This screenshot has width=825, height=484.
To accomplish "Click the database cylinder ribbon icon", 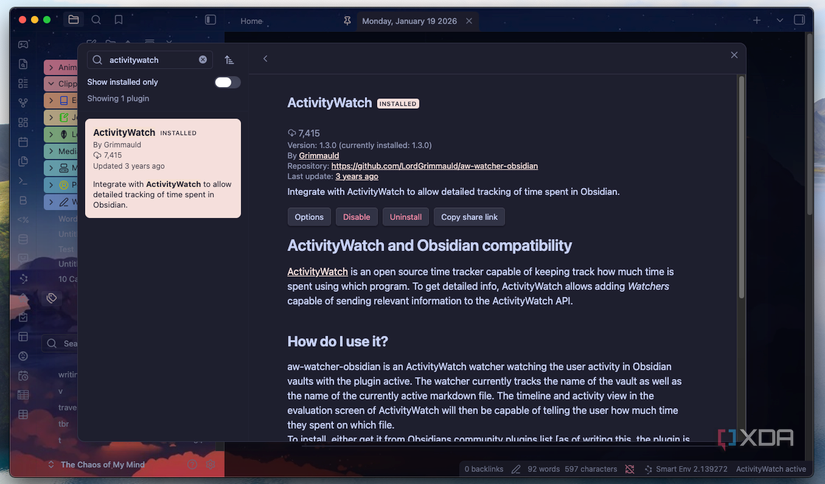I will coord(23,239).
